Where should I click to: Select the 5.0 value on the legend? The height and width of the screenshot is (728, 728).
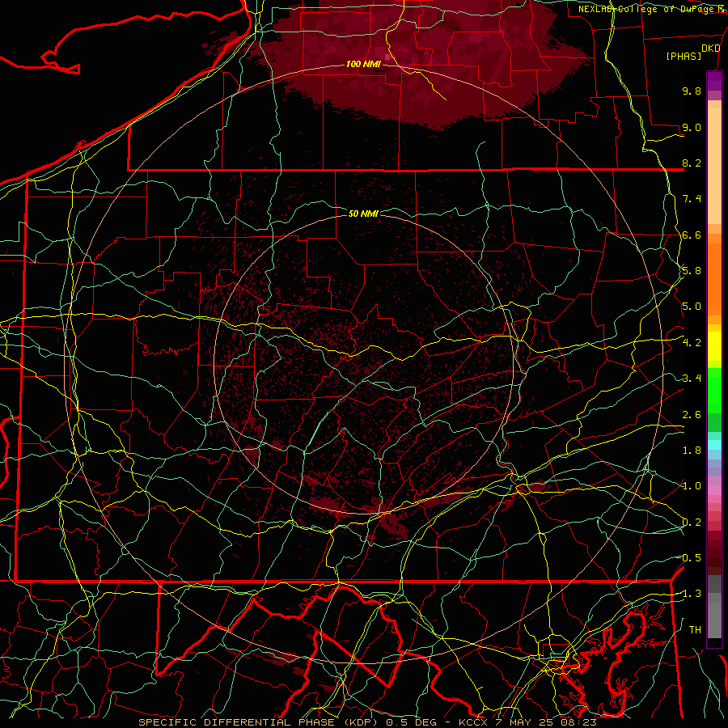[692, 307]
